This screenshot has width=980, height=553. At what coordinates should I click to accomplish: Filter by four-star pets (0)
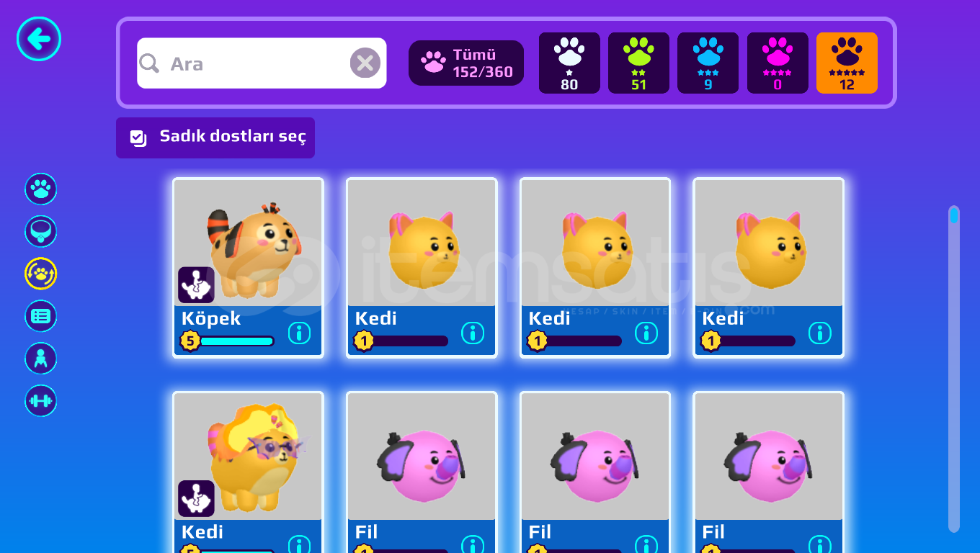coord(778,63)
